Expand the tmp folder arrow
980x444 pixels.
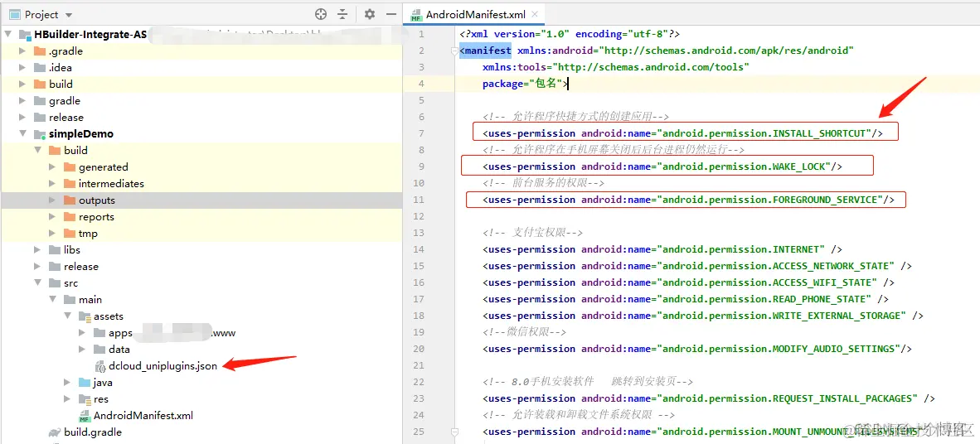coord(53,234)
